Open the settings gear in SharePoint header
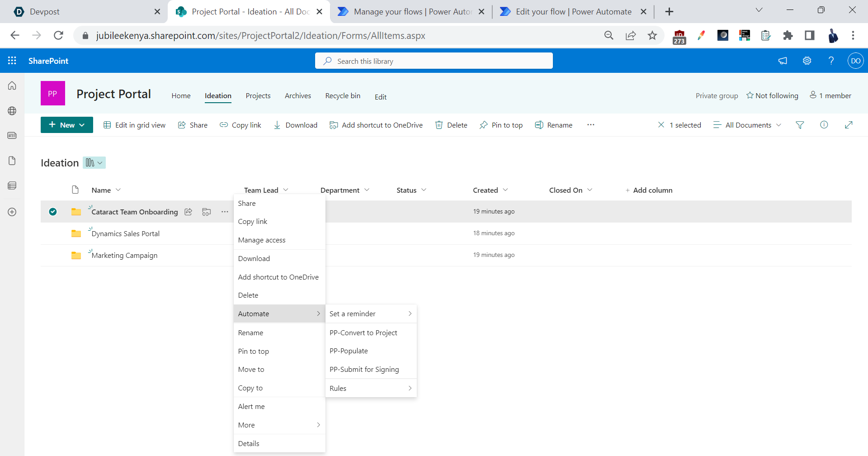 point(807,61)
